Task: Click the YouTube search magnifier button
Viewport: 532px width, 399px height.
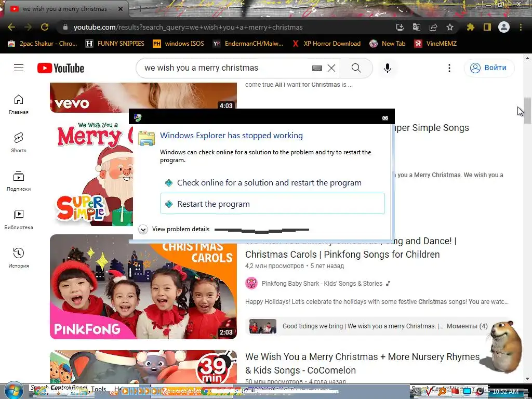Action: [x=356, y=68]
